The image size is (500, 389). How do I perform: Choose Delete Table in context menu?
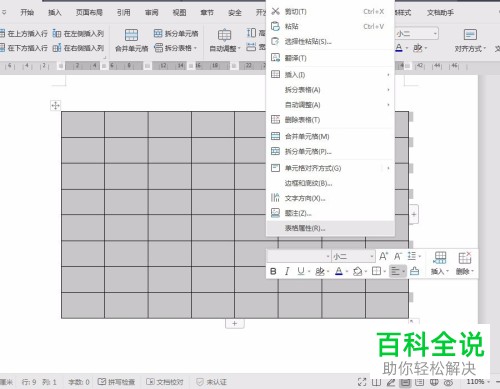330,120
